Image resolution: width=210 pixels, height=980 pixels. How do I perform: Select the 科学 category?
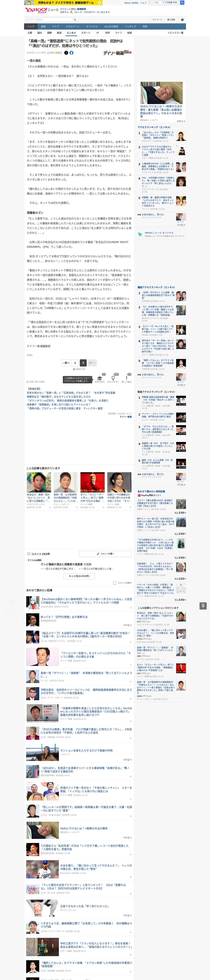107,33
